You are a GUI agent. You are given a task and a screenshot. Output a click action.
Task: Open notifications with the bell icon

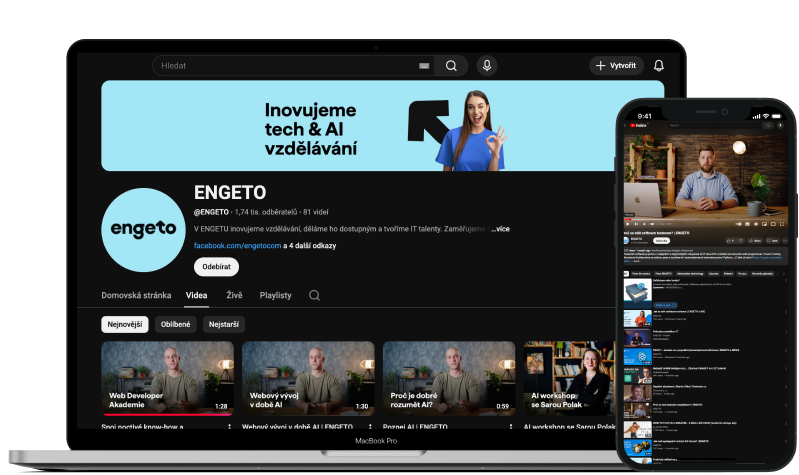(x=659, y=66)
